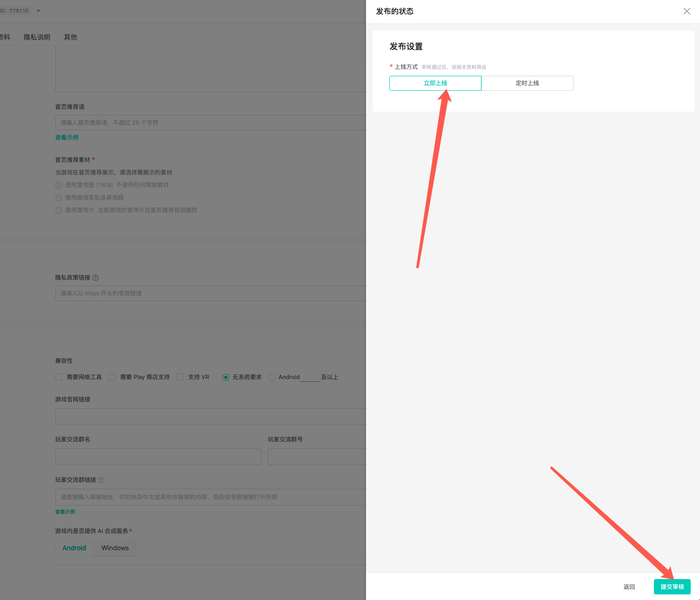Focus the 玩家交流群名 text field
700x600 pixels.
158,457
